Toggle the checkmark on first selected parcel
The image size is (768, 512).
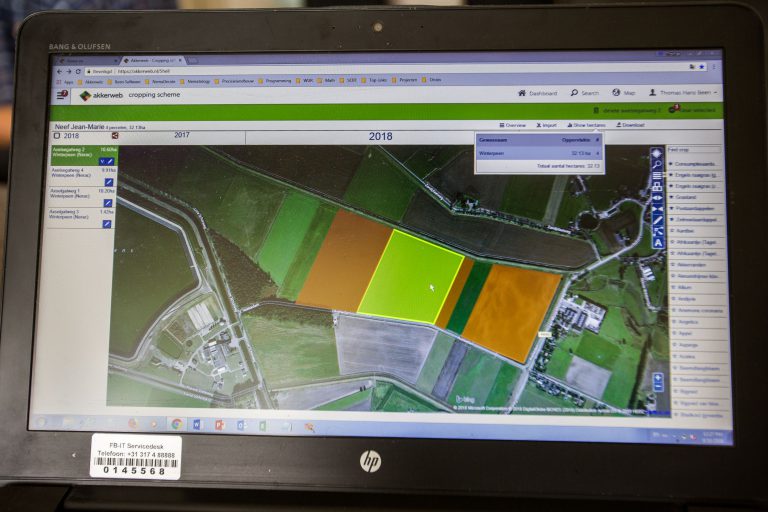coord(102,160)
